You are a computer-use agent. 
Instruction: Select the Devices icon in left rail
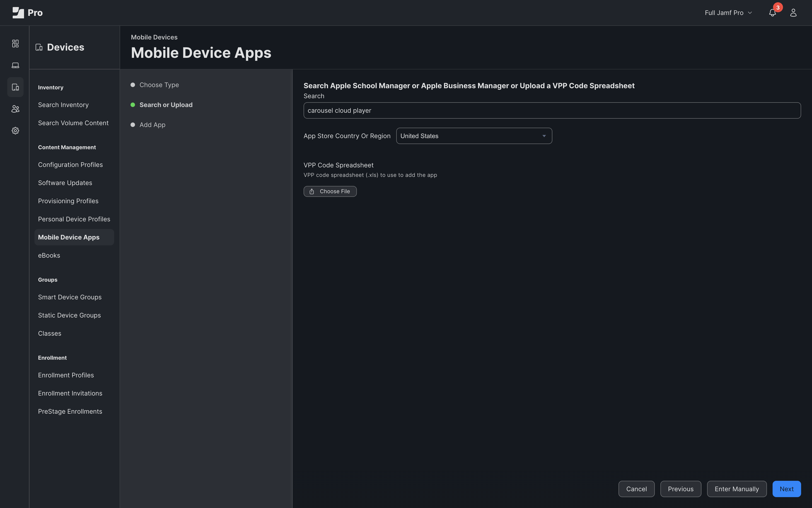(x=15, y=87)
